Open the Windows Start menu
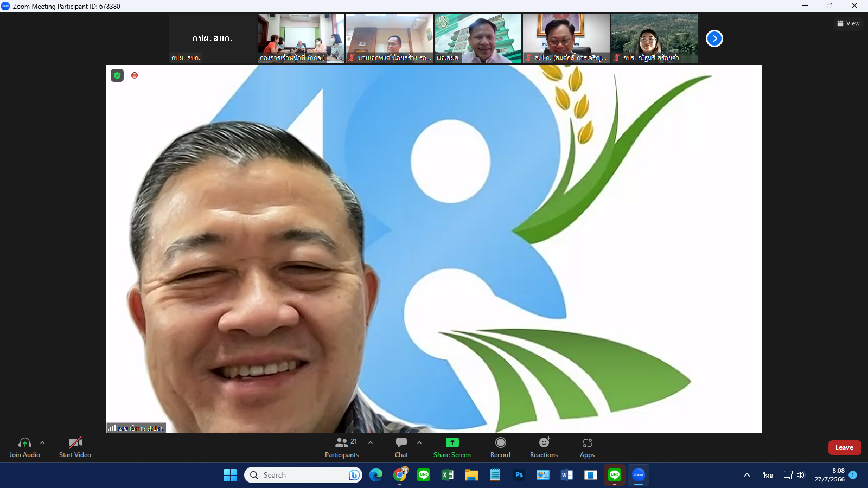 pos(230,475)
